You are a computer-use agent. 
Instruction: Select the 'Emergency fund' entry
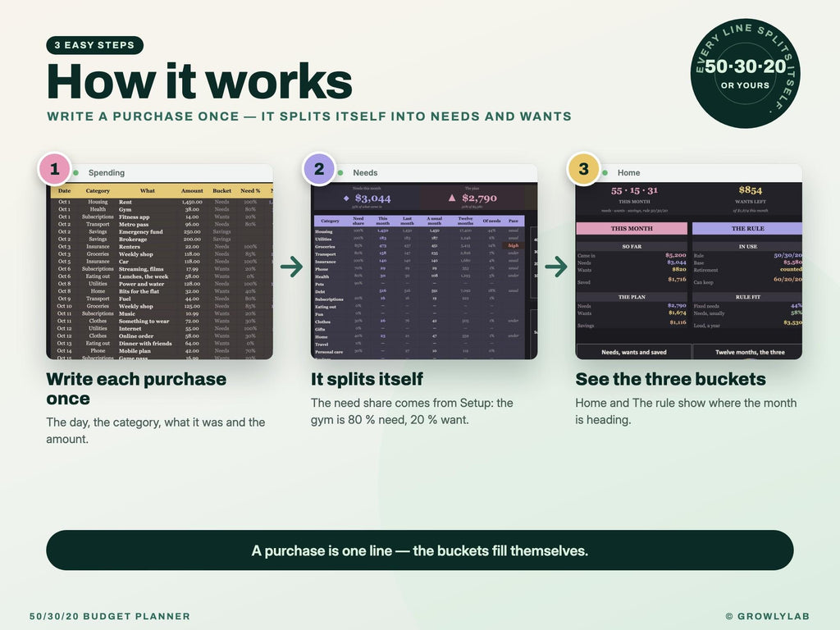[x=140, y=232]
